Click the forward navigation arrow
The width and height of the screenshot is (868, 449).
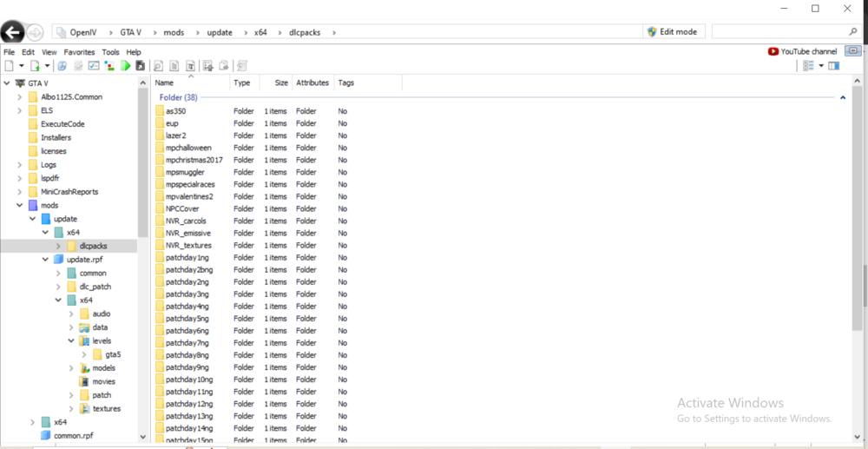pos(36,32)
